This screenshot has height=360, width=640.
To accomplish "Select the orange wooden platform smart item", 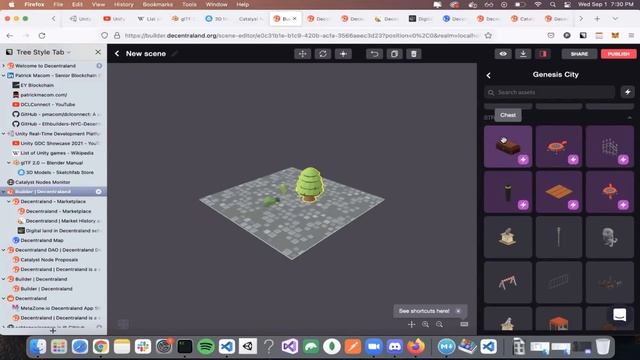I will coord(558,192).
